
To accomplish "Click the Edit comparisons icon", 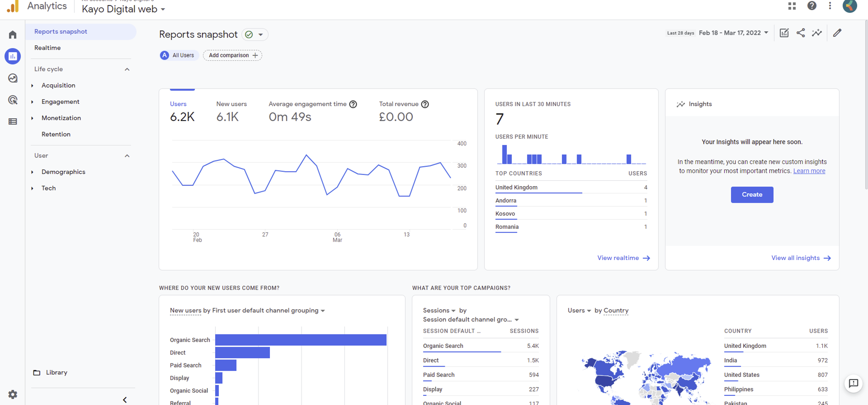I will tap(784, 33).
